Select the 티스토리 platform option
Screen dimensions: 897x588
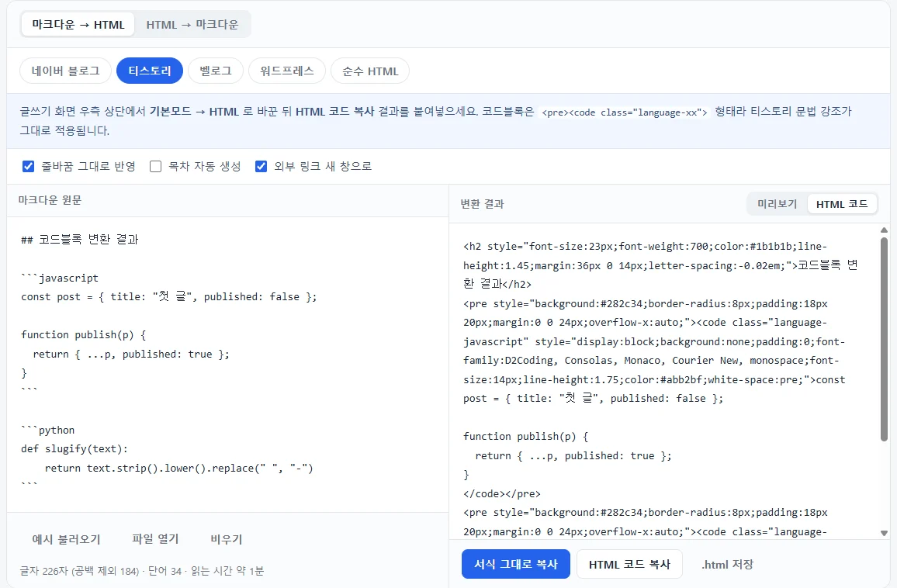click(149, 71)
